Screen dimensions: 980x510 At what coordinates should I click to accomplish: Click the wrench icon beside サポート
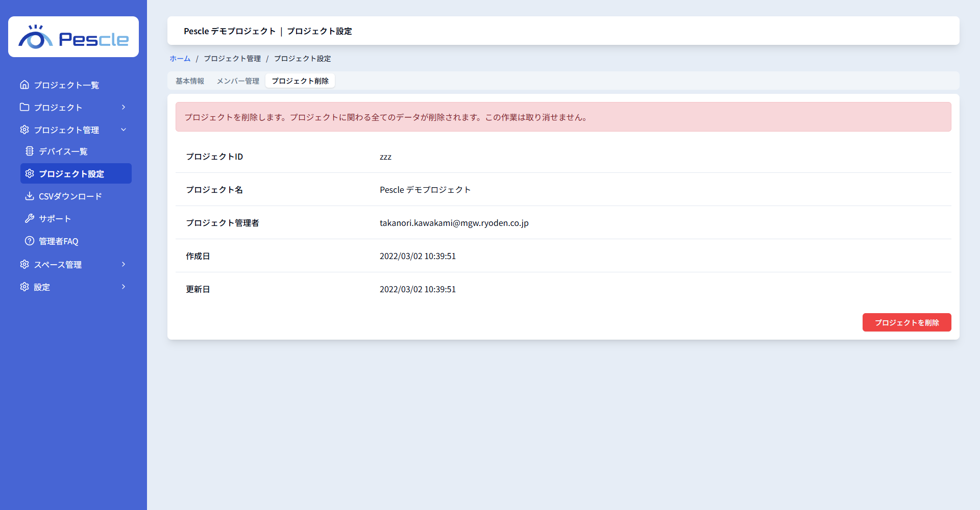(30, 218)
